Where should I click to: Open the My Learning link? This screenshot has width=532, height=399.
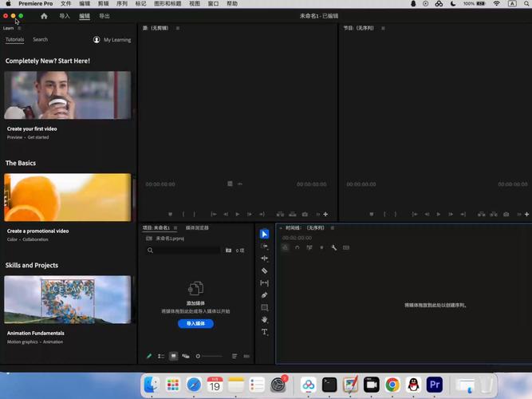[112, 40]
